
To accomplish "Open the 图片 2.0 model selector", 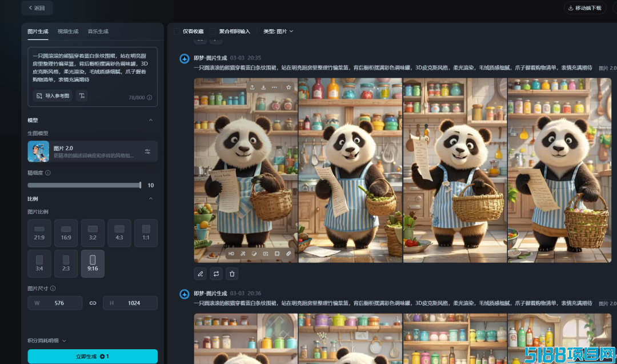I will (93, 151).
